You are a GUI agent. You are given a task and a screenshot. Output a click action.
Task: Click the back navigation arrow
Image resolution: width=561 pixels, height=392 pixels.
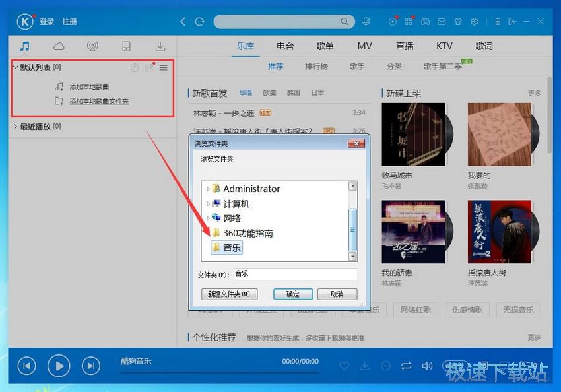[183, 22]
